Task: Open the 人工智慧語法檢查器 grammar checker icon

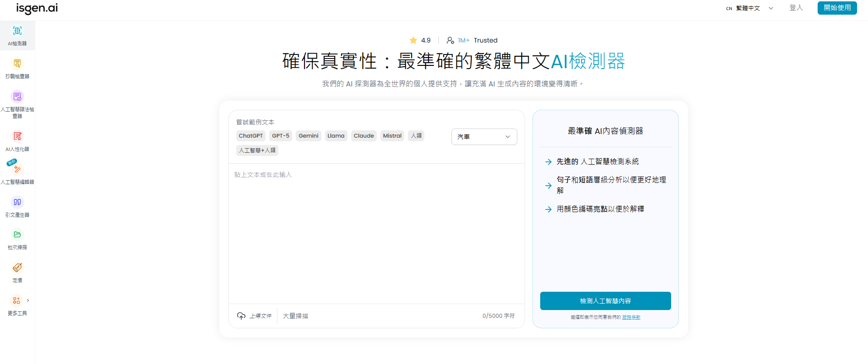Action: (17, 96)
